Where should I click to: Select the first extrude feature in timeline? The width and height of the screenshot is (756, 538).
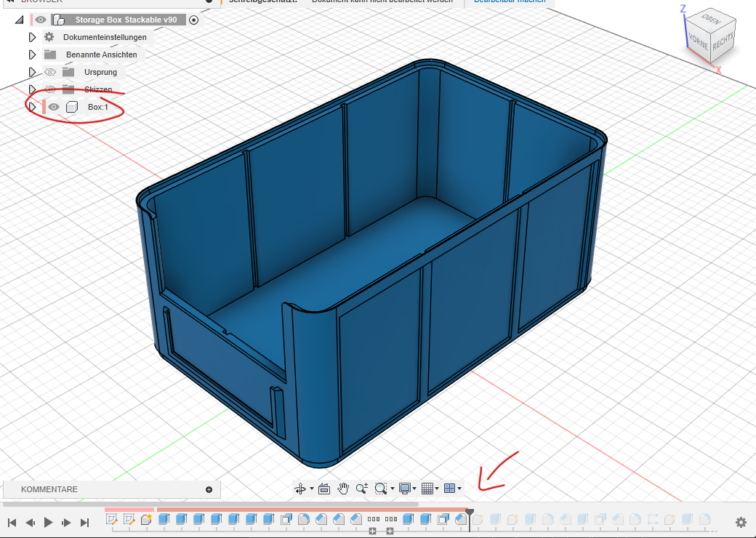point(164,519)
